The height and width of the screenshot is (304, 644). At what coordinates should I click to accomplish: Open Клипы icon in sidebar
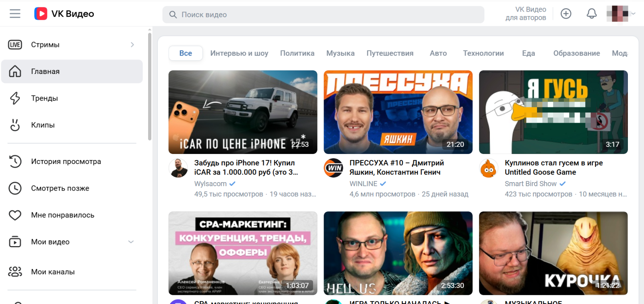point(15,125)
